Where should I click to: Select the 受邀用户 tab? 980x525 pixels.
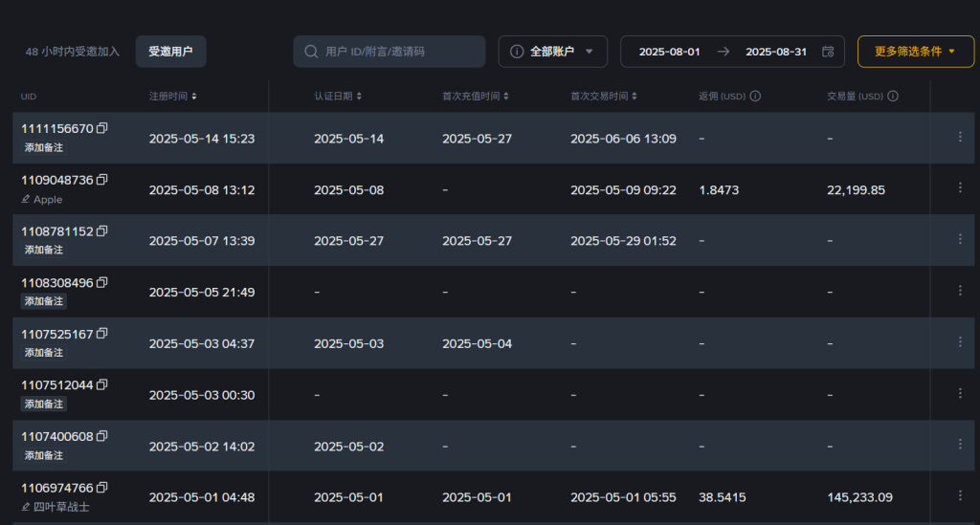(x=170, y=52)
